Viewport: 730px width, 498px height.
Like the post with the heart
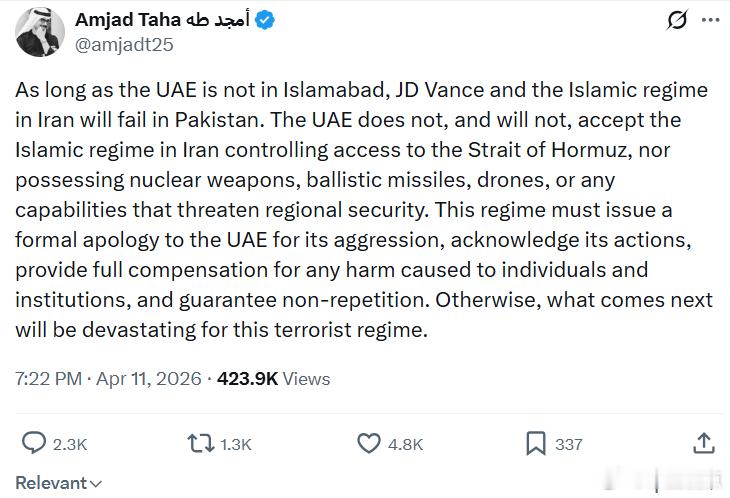coord(369,443)
